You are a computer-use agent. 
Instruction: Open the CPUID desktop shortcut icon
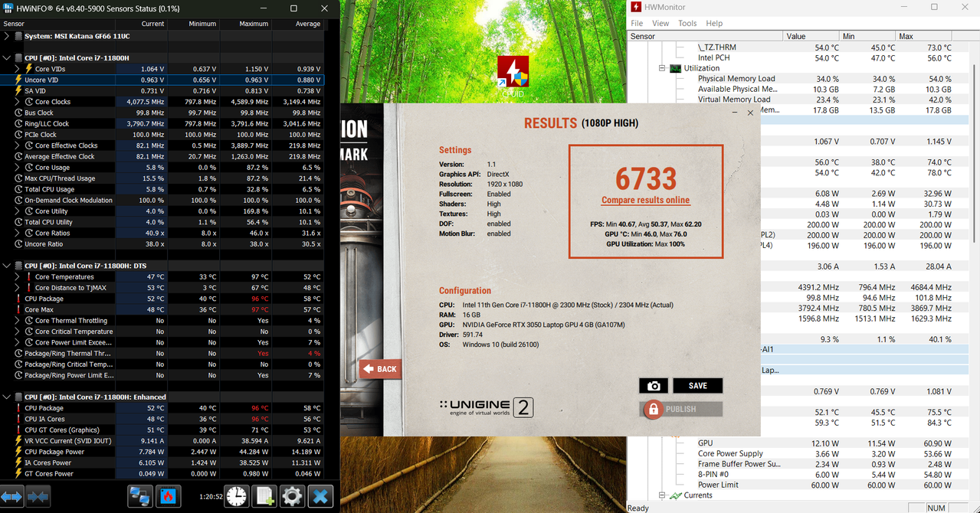[x=513, y=77]
